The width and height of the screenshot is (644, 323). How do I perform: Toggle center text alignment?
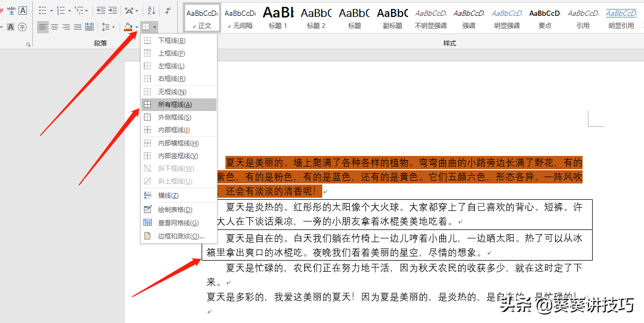[x=55, y=27]
